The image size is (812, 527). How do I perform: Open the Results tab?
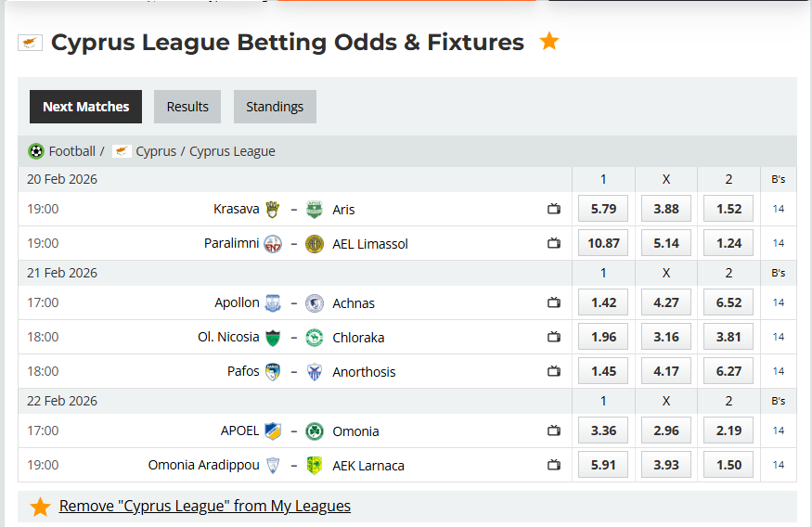pos(187,107)
